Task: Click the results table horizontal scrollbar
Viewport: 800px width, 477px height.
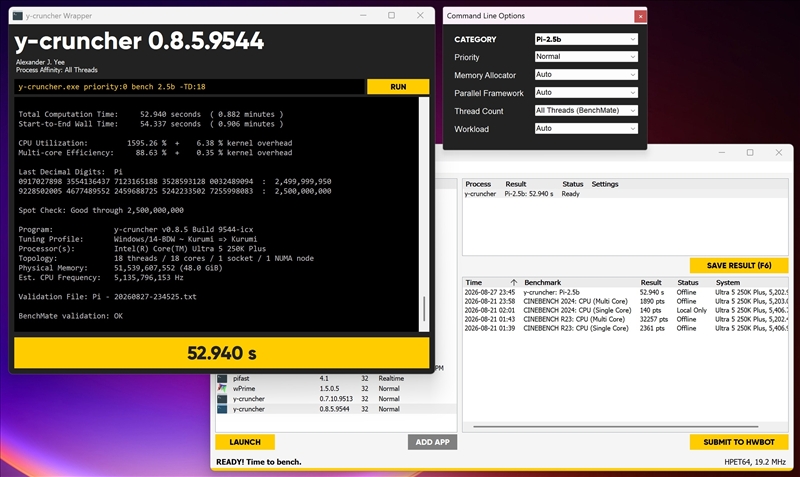Action: (x=615, y=426)
